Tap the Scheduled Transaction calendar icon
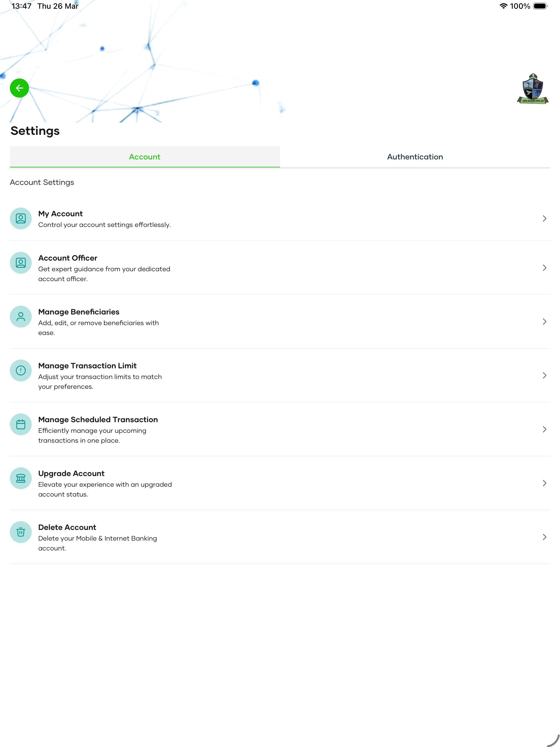 [21, 424]
